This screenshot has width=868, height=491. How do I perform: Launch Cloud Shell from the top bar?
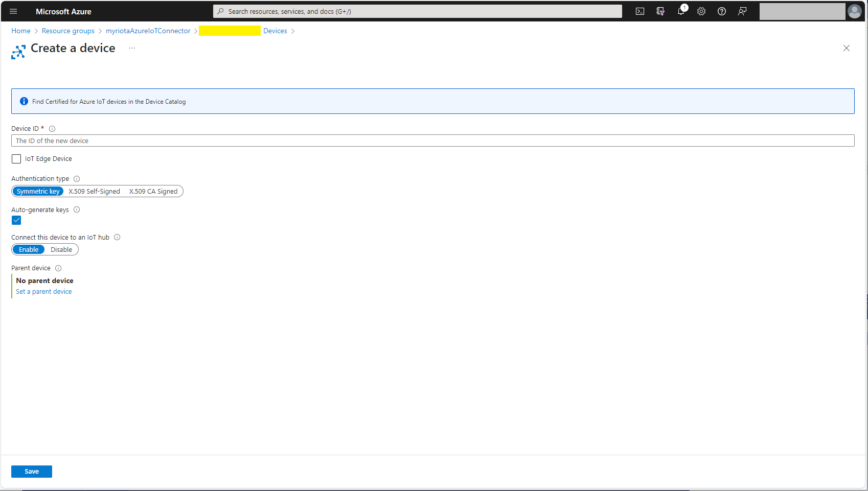pos(639,11)
